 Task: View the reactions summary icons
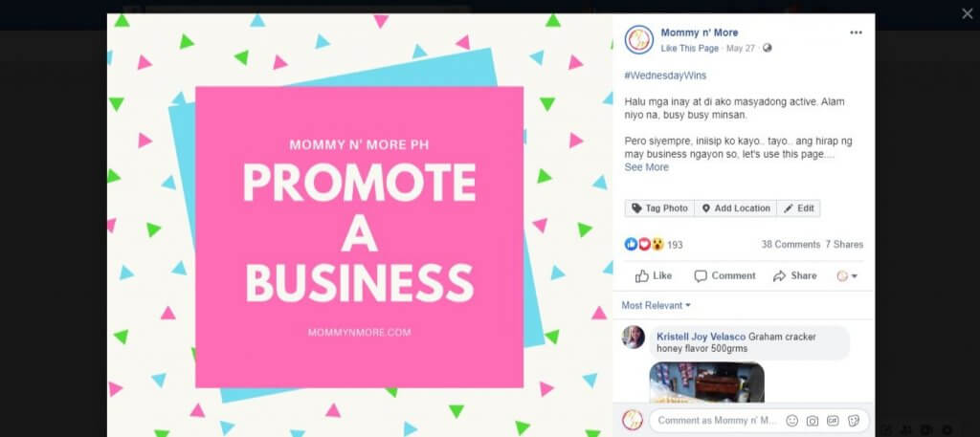644,244
